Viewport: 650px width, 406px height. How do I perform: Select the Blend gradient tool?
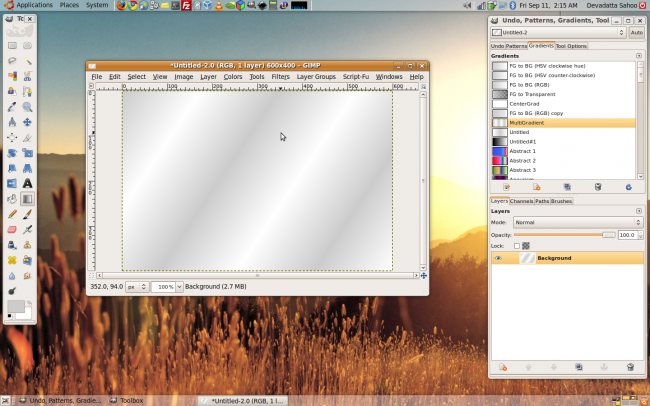coord(27,199)
